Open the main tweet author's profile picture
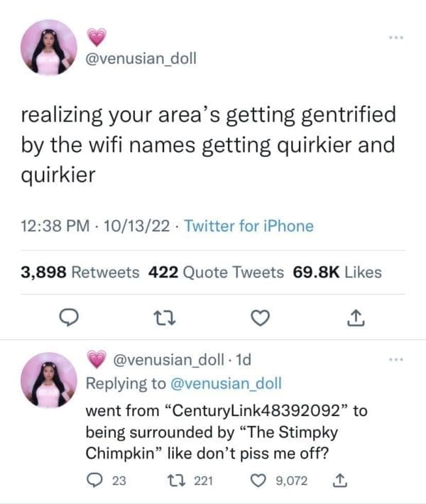Viewport: 426px width, 504px height. 48,48
